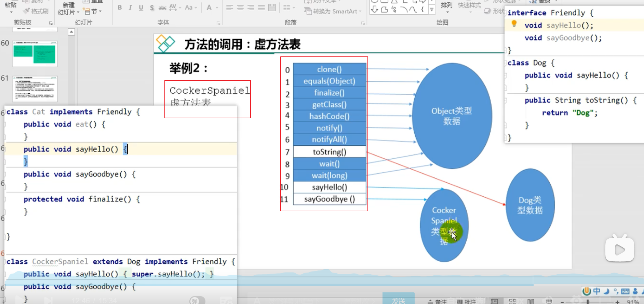Open the 排列 arrange menu
The image size is (644, 304).
click(447, 8)
